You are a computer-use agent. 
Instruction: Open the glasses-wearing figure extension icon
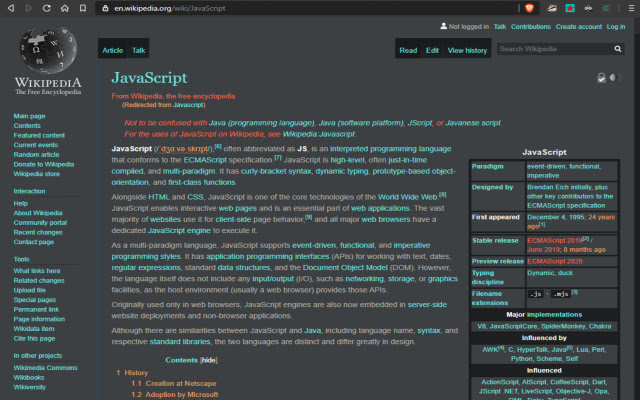point(588,8)
